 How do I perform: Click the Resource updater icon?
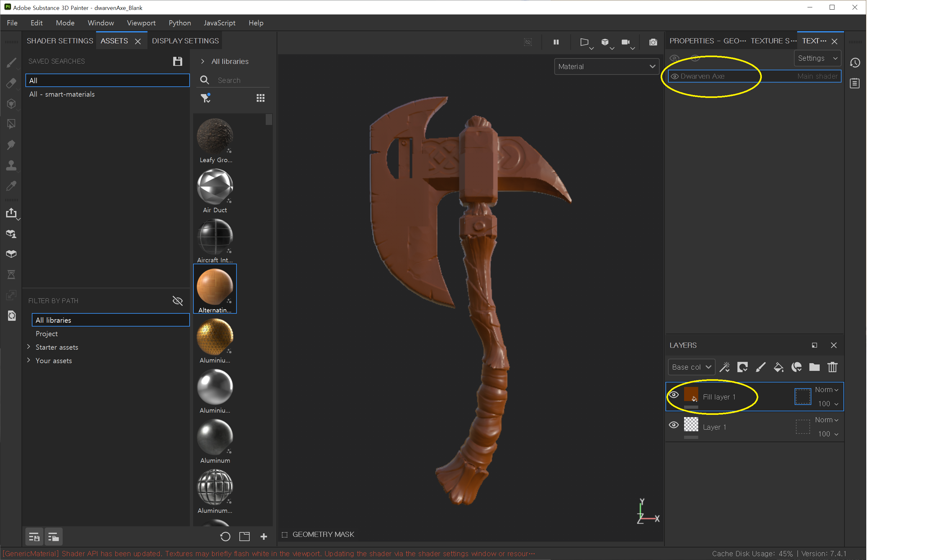11,315
